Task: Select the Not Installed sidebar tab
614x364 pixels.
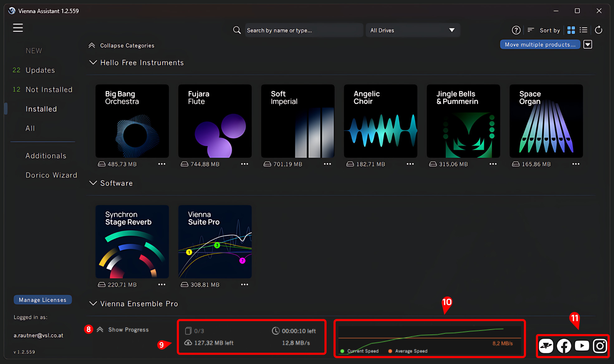Action: pyautogui.click(x=49, y=89)
